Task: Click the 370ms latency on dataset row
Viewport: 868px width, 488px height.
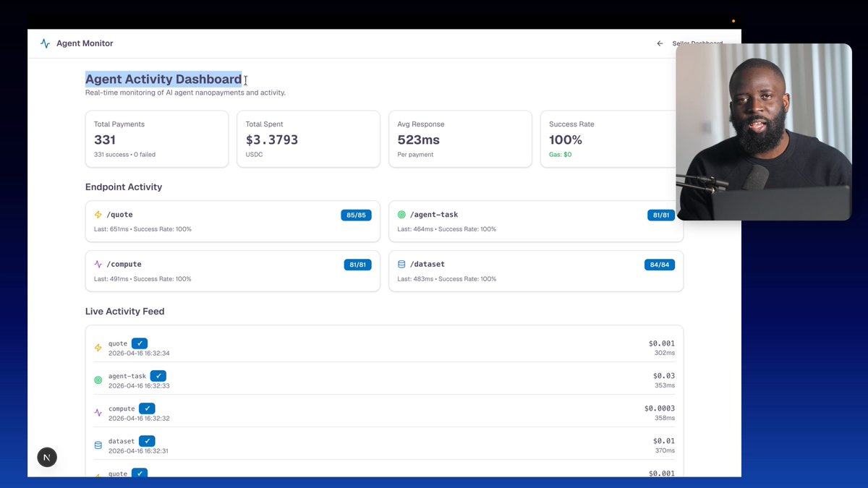Action: (665, 450)
